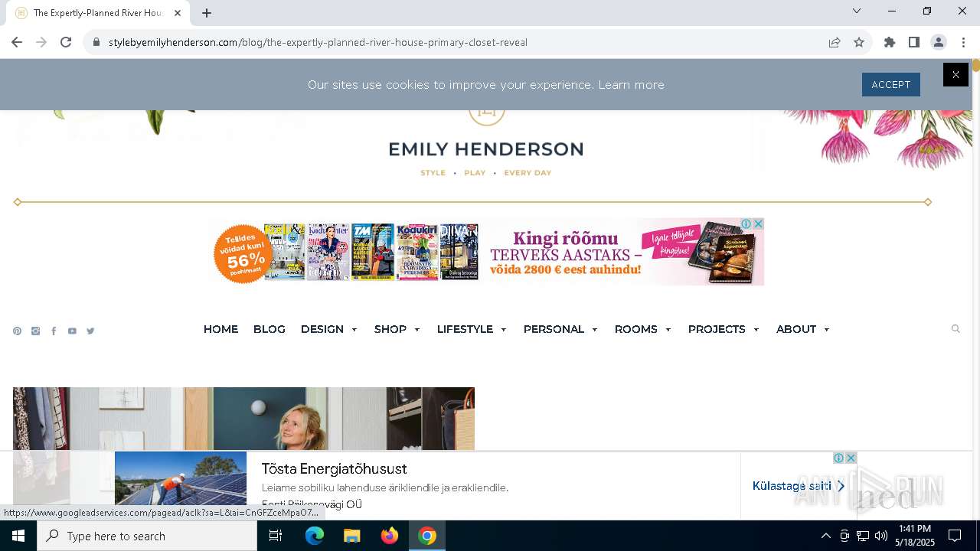Viewport: 980px width, 551px height.
Task: Open the volume icon in system tray
Action: [881, 536]
